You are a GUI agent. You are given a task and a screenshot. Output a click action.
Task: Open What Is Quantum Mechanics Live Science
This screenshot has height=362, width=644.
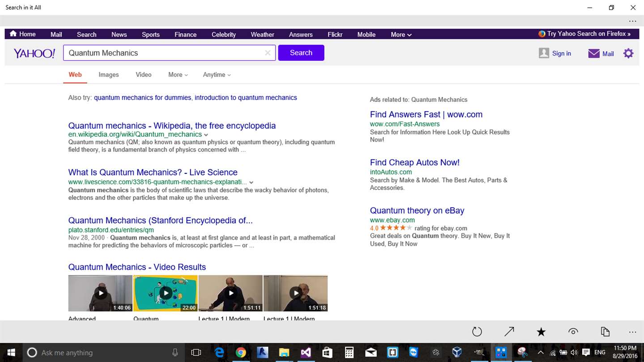tap(153, 172)
